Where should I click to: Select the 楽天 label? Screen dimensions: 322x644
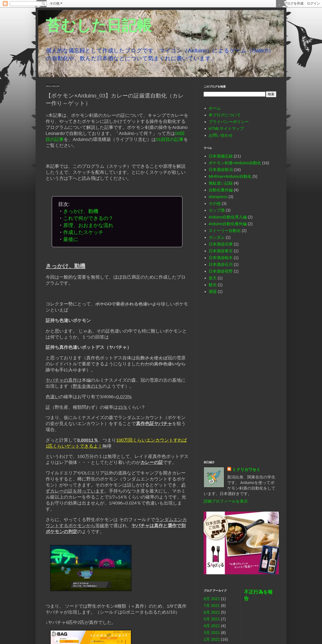212,278
